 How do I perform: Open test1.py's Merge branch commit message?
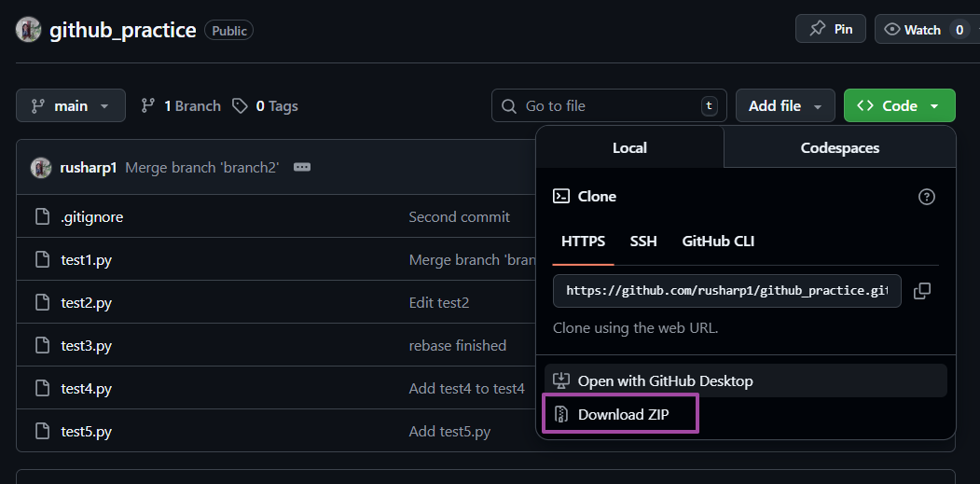coord(473,260)
